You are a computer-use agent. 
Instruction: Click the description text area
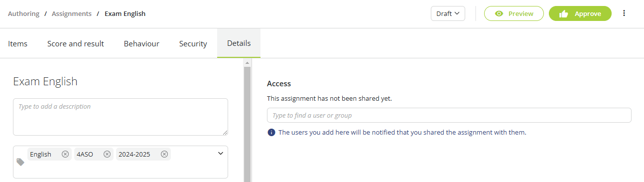coord(121,117)
